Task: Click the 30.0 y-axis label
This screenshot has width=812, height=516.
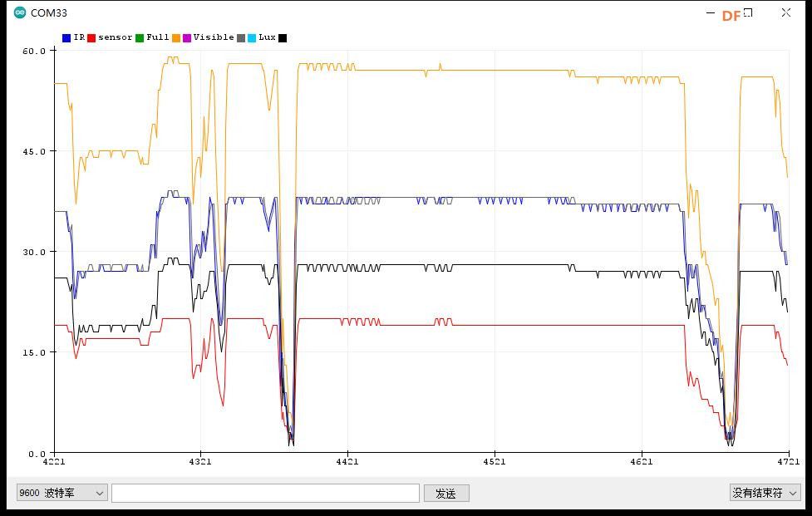Action: pos(34,252)
